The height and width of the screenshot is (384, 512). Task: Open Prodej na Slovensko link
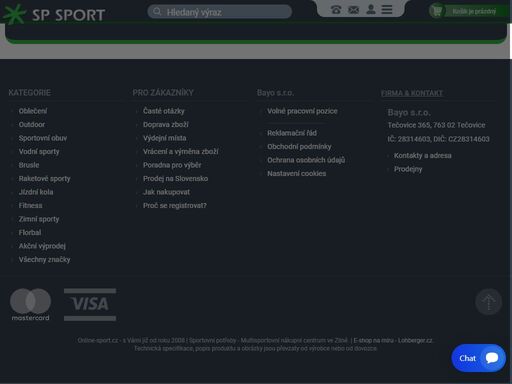175,179
